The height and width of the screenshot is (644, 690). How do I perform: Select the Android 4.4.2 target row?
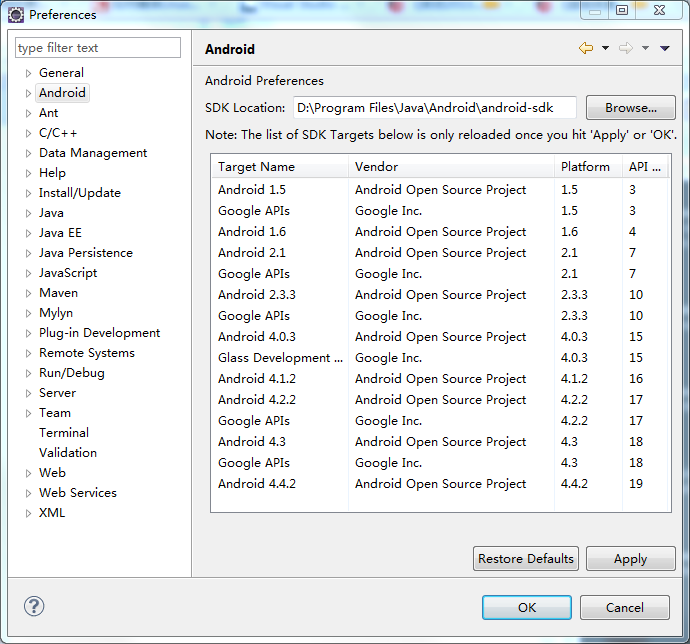click(441, 484)
